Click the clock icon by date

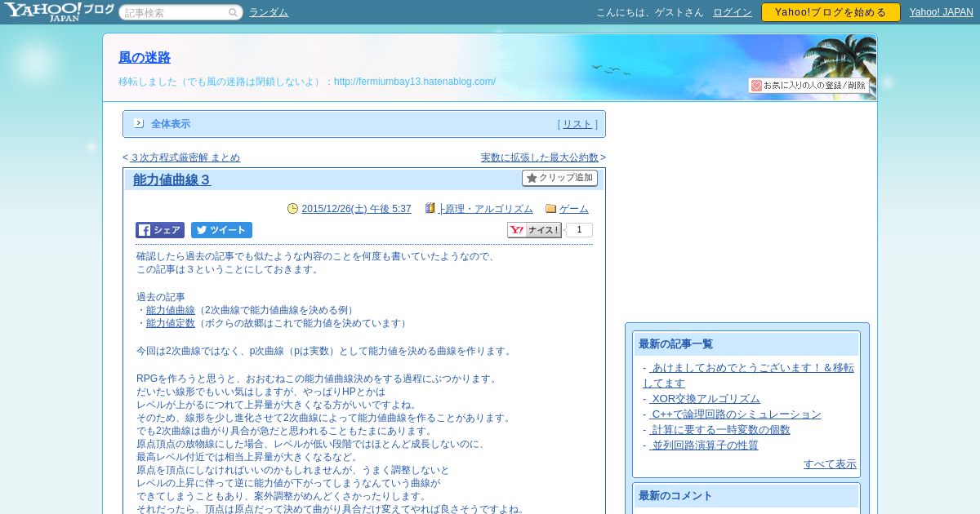tap(293, 209)
